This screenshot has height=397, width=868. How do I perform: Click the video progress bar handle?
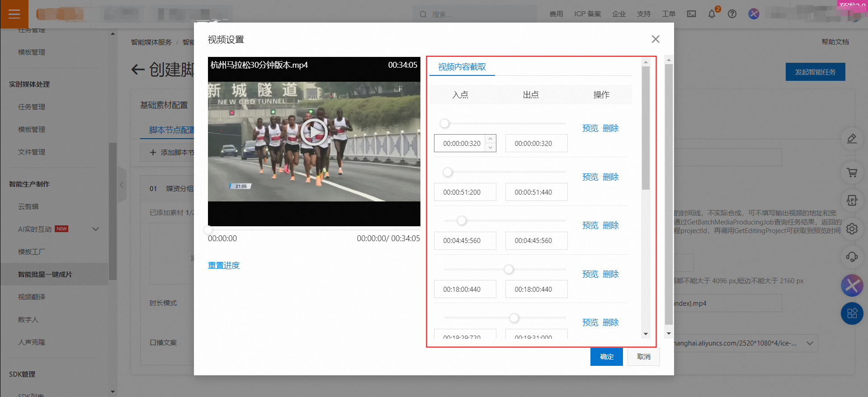208,230
